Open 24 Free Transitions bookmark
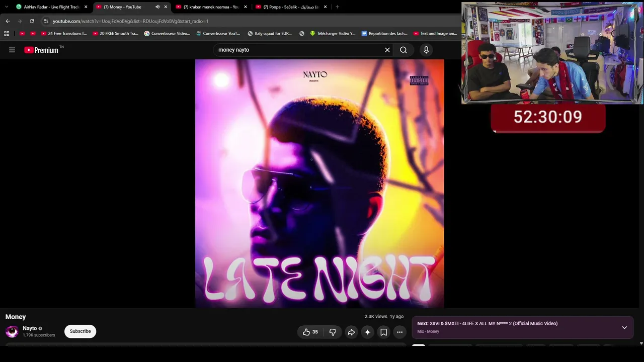 [x=64, y=34]
